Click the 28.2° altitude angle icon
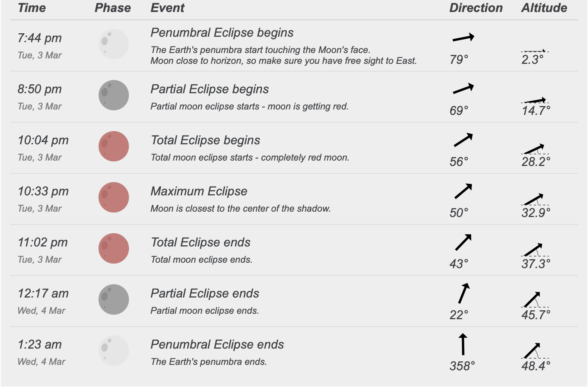Screen dimensions: 588x390 (x=534, y=149)
